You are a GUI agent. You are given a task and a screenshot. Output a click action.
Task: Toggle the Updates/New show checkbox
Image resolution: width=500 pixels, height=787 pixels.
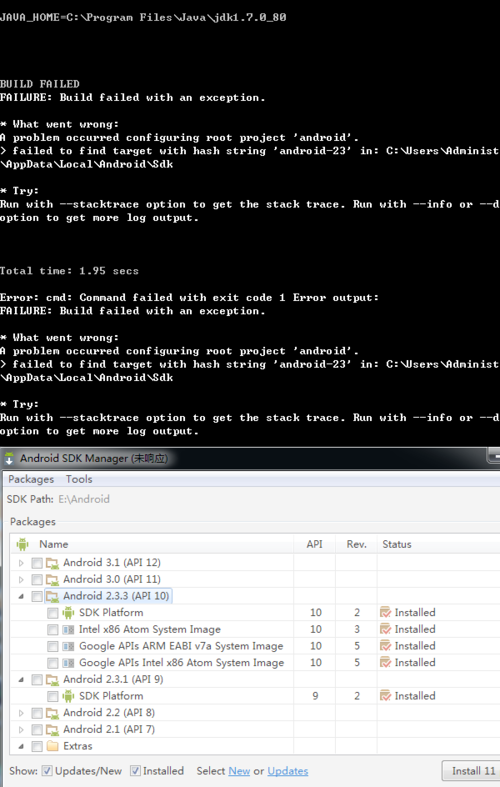47,771
